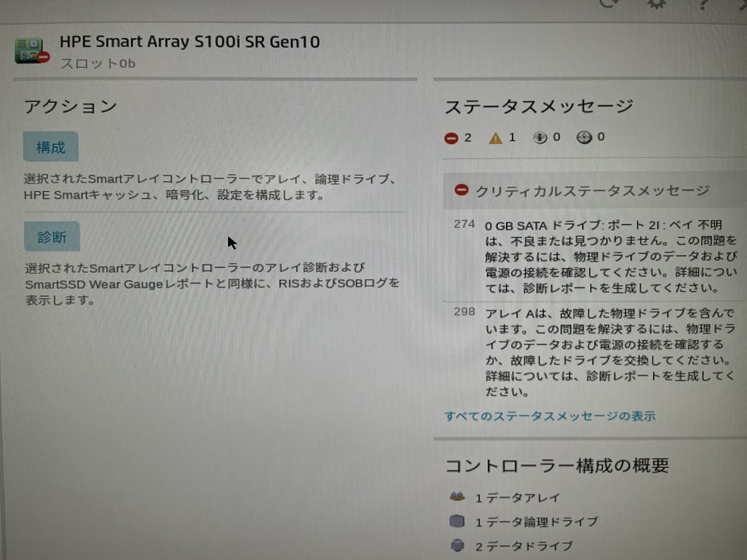Viewport: 747px width, 560px height.
Task: Click the data logical drive icon
Action: point(458,521)
